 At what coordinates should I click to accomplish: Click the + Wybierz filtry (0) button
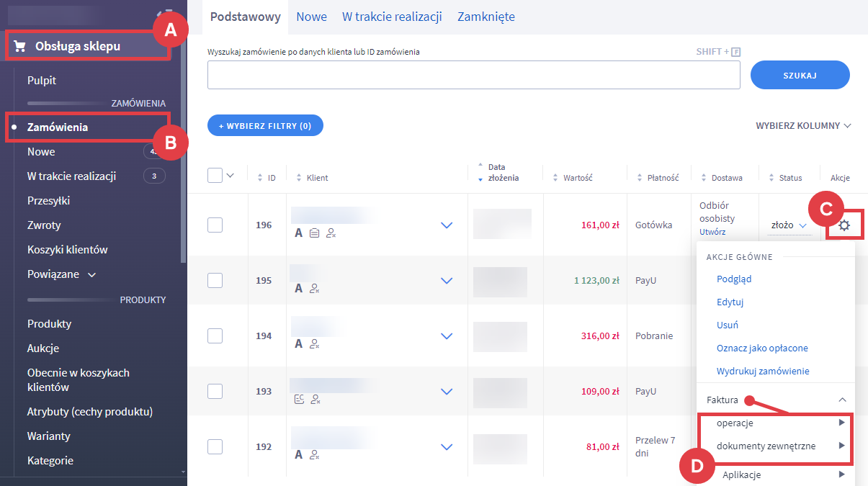265,125
